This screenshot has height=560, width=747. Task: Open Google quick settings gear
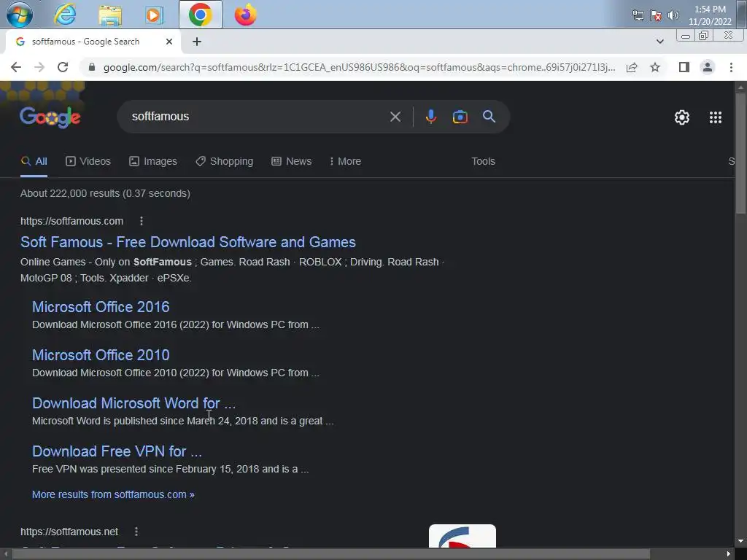[682, 117]
